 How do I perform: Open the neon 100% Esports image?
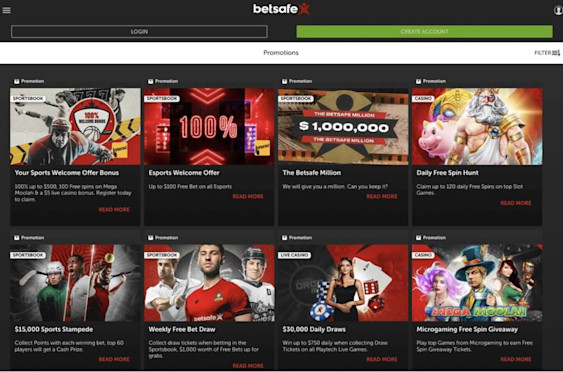(x=209, y=126)
